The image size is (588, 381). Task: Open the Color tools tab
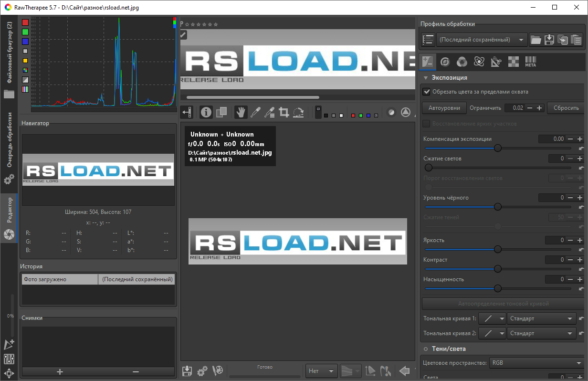coord(462,62)
